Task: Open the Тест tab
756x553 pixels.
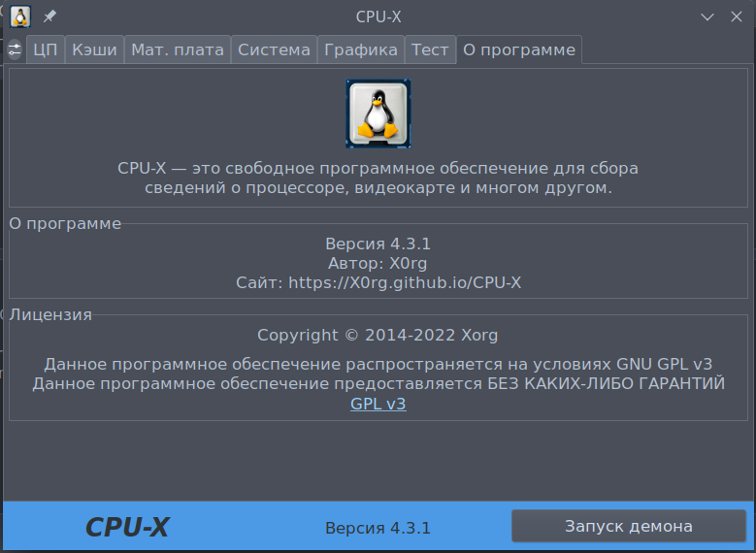Action: (430, 49)
